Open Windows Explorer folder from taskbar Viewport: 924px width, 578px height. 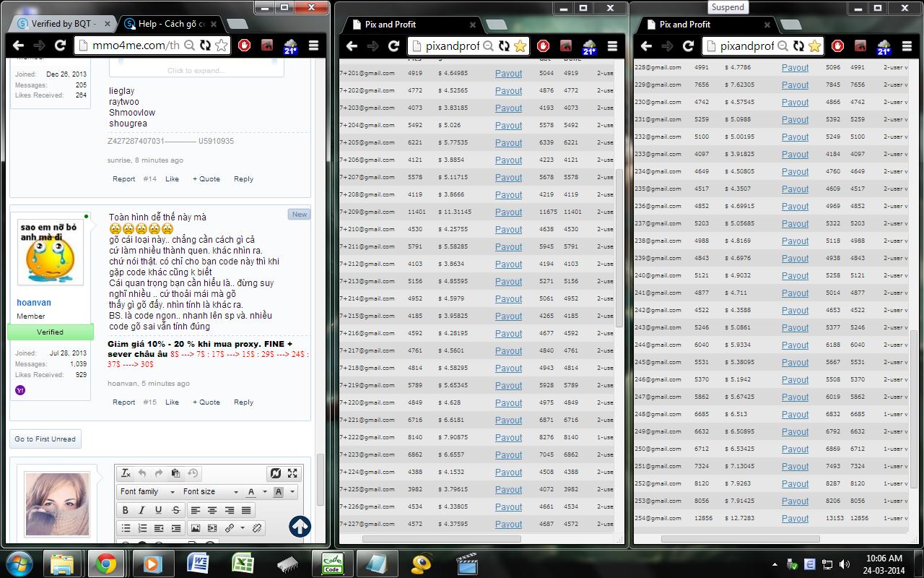[62, 564]
